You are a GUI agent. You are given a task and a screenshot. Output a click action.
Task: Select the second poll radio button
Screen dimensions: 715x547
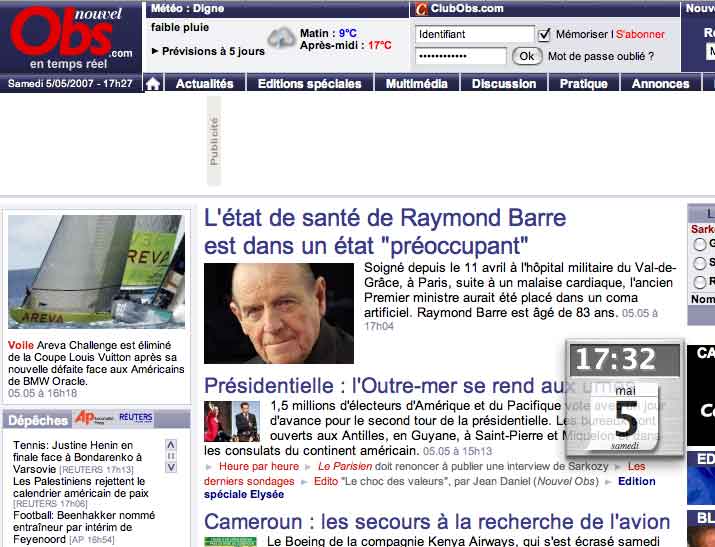699,263
